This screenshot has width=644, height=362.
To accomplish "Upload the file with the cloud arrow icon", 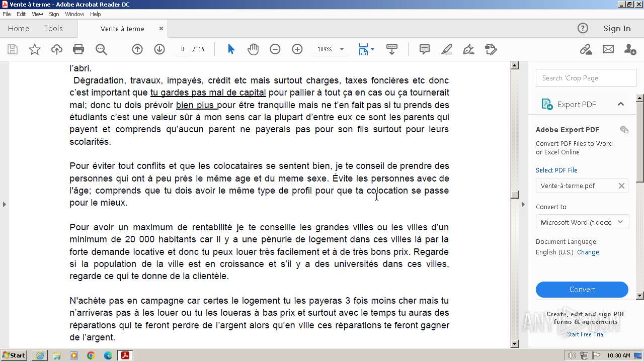I will pos(57,49).
